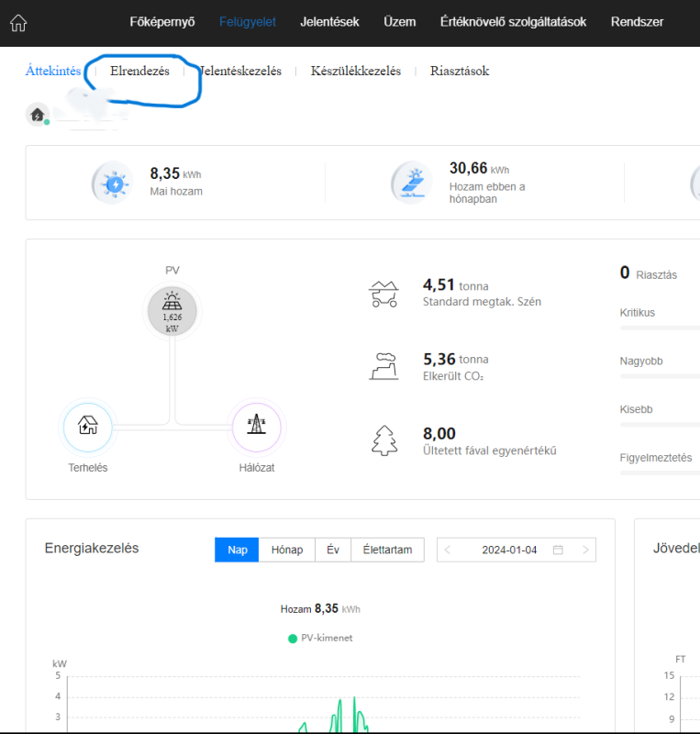Open Értéknövelő szolgáltatások menu
This screenshot has width=700, height=734.
(x=513, y=22)
